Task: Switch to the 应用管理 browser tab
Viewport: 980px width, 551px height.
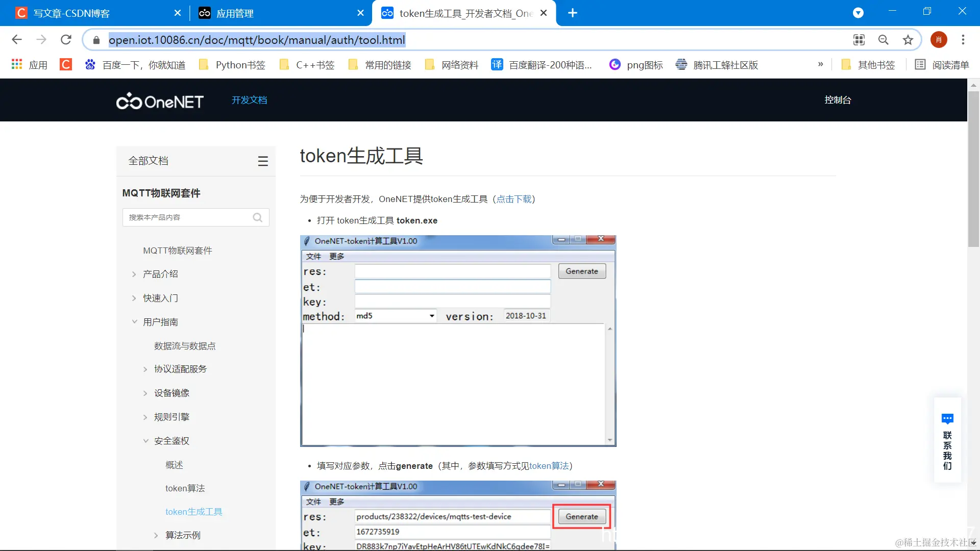Action: pyautogui.click(x=235, y=13)
